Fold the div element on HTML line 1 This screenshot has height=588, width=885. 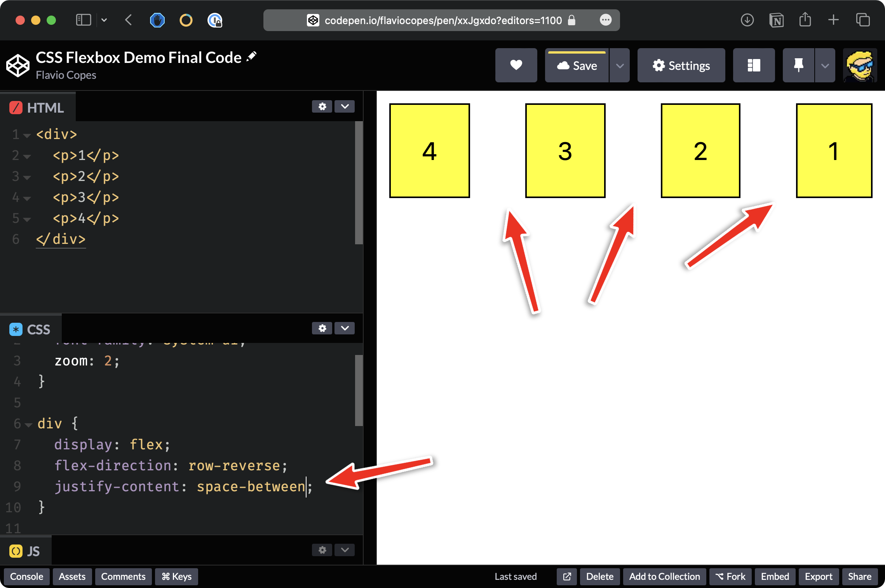pyautogui.click(x=27, y=136)
